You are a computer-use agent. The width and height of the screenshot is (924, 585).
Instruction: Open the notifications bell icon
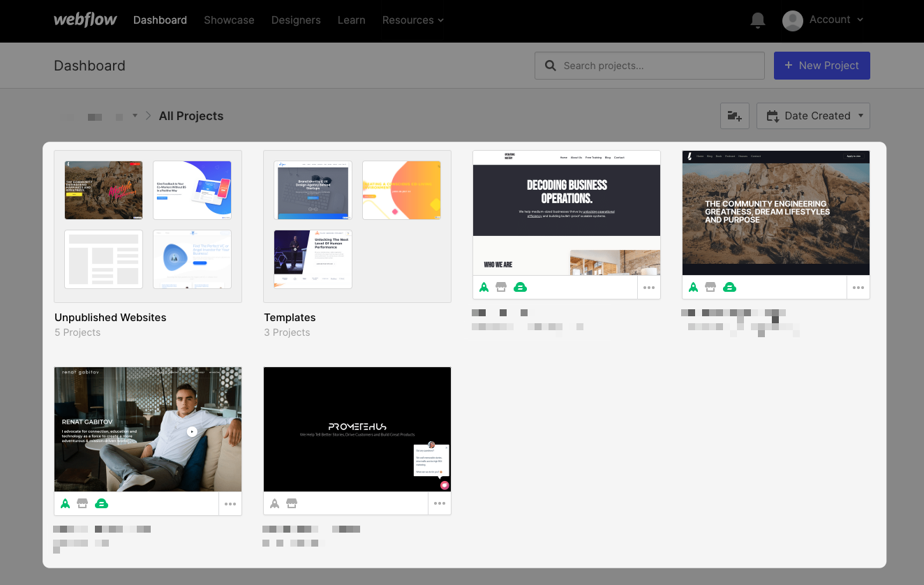[x=758, y=20]
